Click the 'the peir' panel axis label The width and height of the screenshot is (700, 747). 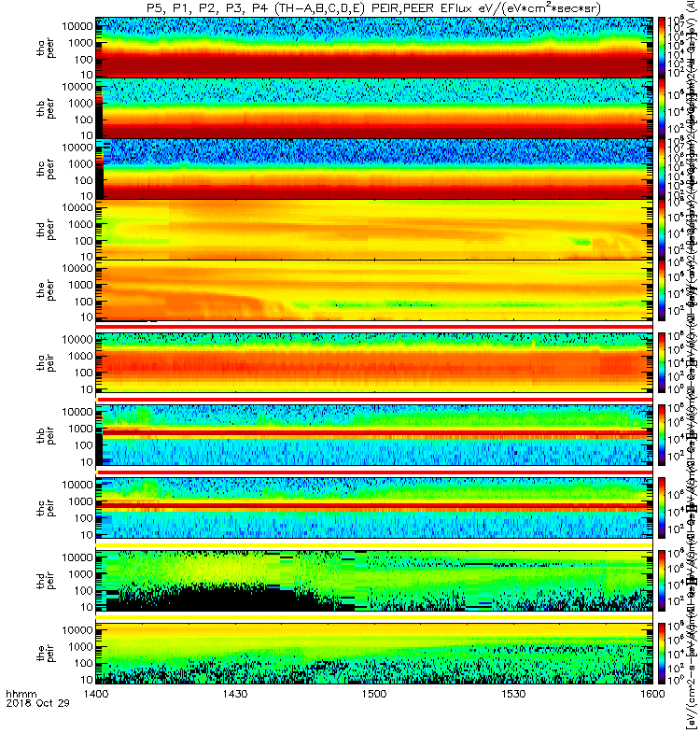(x=45, y=653)
